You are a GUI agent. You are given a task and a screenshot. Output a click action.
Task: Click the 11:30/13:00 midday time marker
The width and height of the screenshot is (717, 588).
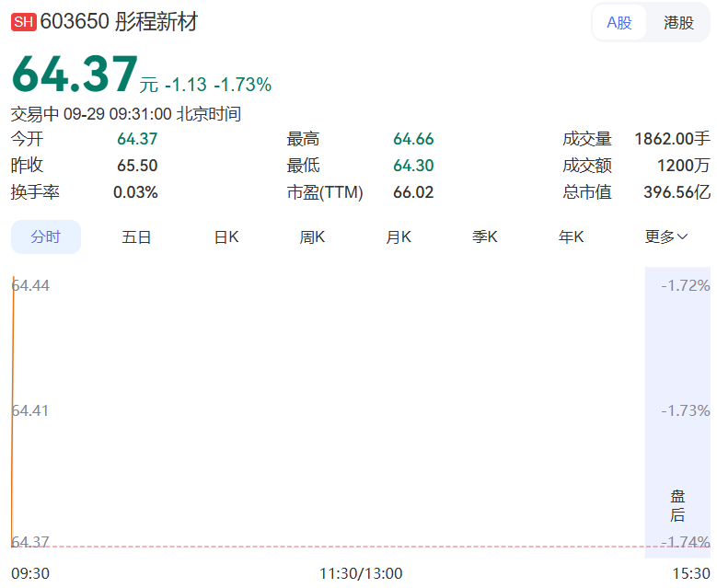coord(361,573)
